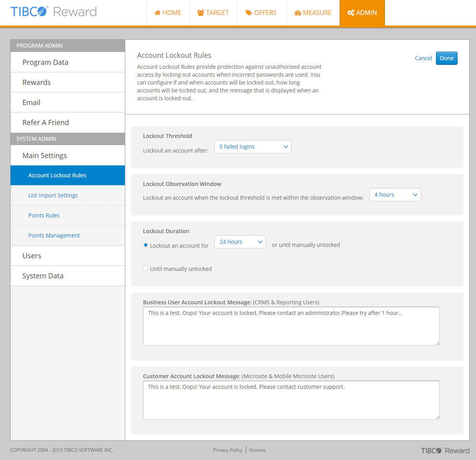476x460 pixels.
Task: Click the 'Lockout Observation Window' heading text
Action: 182,184
